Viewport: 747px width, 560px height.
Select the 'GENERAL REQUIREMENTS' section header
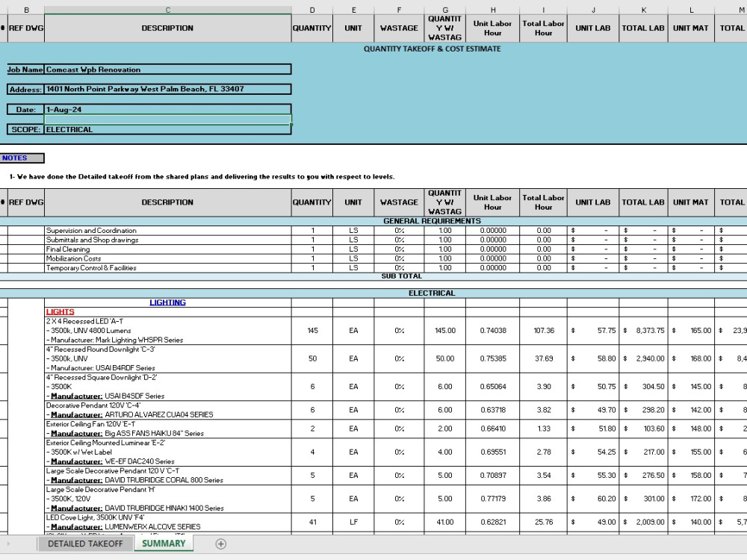[432, 221]
